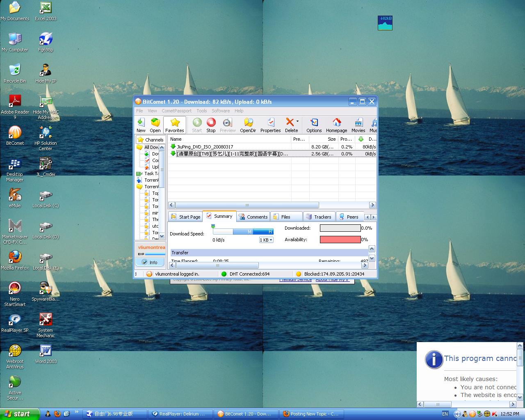Open Webroot AntiVirus desktop icon
The width and height of the screenshot is (525, 420).
[15, 356]
